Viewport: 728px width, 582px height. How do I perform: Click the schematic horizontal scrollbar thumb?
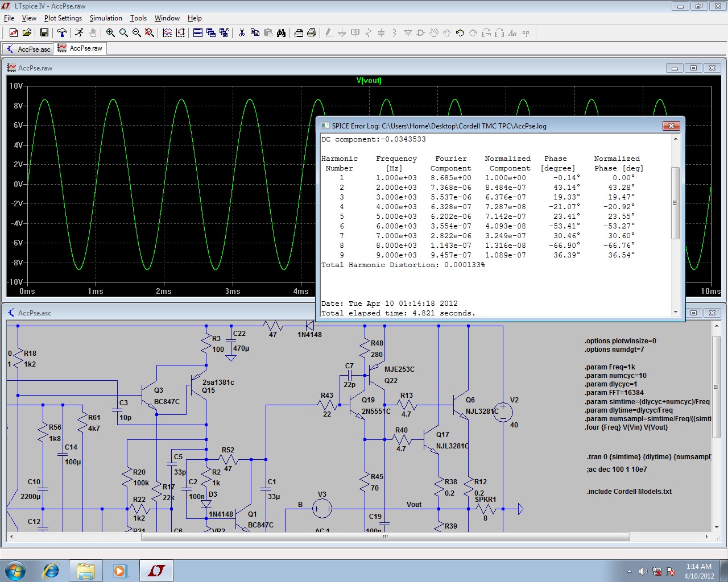pyautogui.click(x=386, y=537)
